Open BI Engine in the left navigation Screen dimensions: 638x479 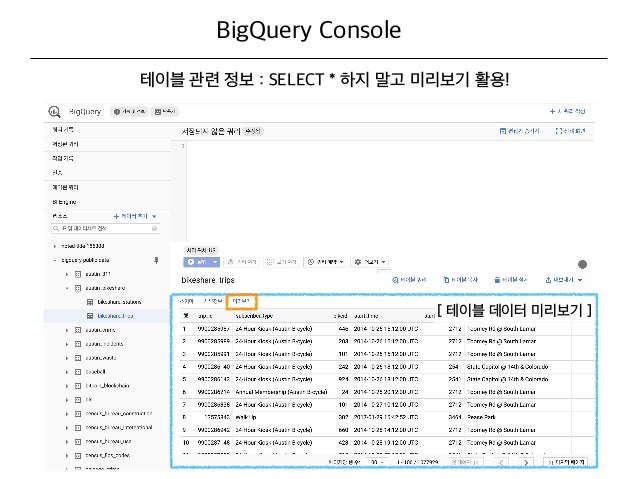(64, 202)
